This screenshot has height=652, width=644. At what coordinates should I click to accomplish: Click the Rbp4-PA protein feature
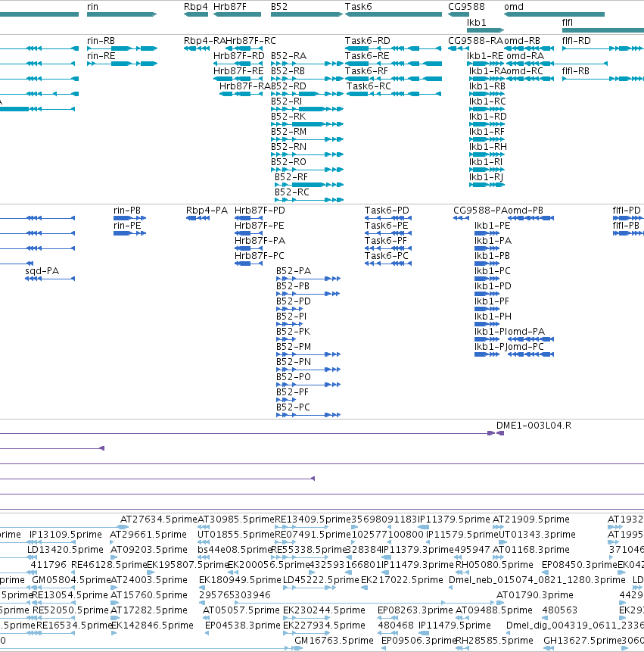coord(198,218)
